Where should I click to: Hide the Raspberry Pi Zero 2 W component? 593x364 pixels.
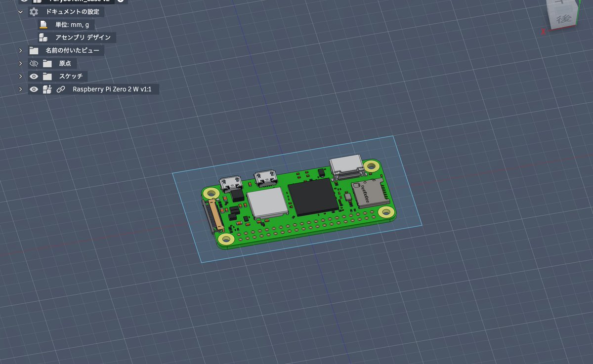tap(34, 89)
